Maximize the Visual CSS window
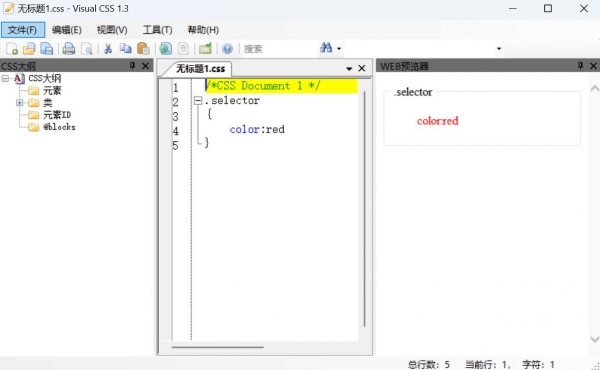600x370 pixels. coord(548,8)
